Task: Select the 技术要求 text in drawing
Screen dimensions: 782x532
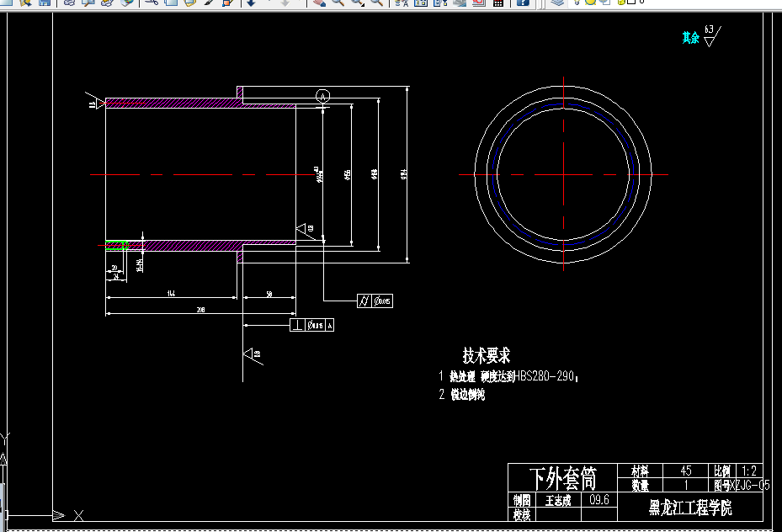Action: 487,355
